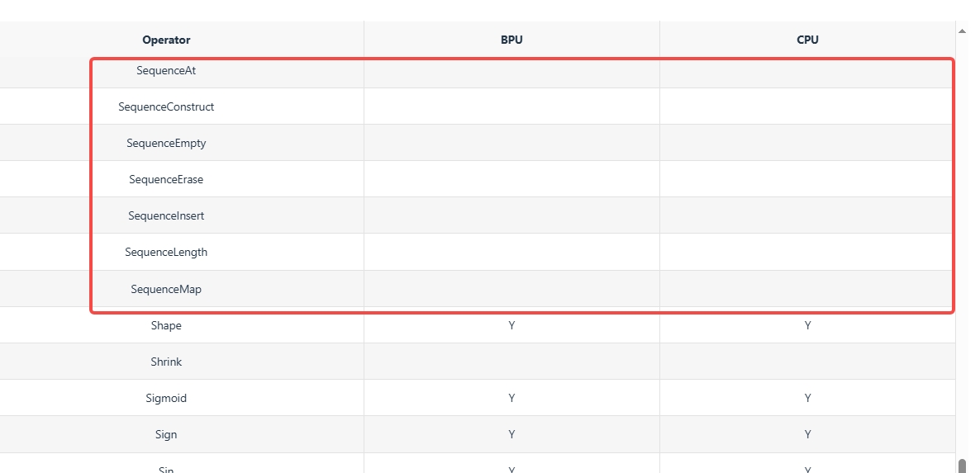980x473 pixels.
Task: Click the CPU Y value for Shape
Action: click(x=807, y=326)
